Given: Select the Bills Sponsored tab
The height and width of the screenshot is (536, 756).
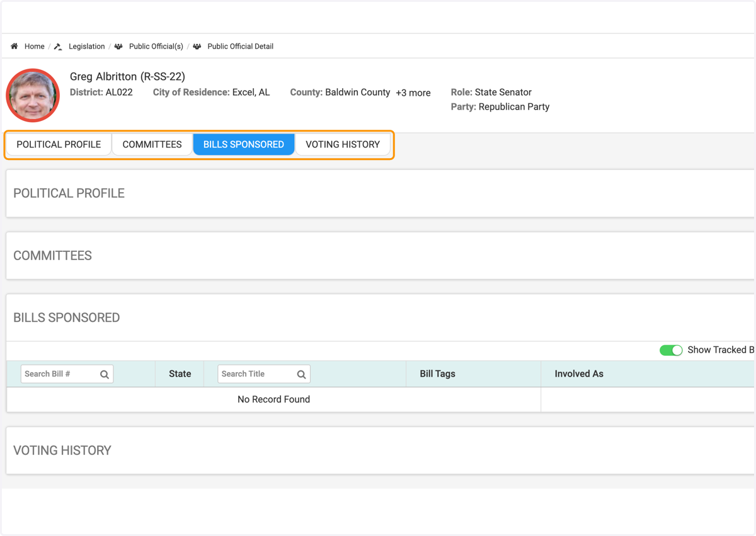Looking at the screenshot, I should [x=244, y=144].
